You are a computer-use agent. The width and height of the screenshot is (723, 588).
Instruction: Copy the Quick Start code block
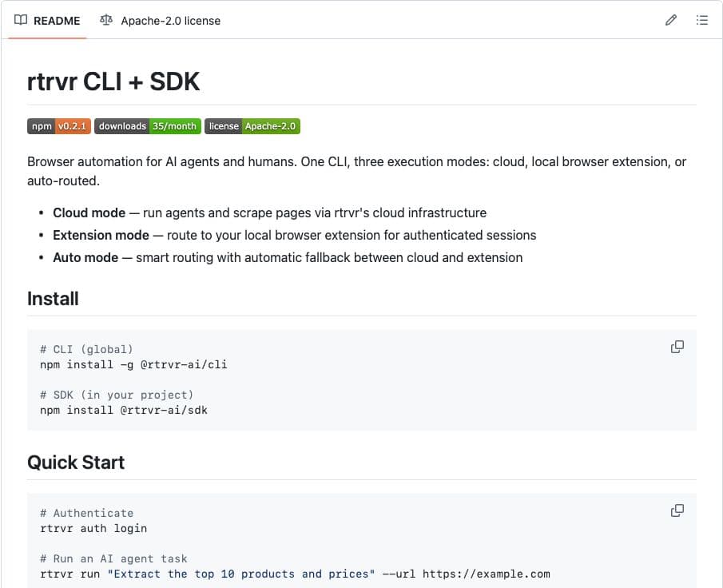(x=677, y=511)
